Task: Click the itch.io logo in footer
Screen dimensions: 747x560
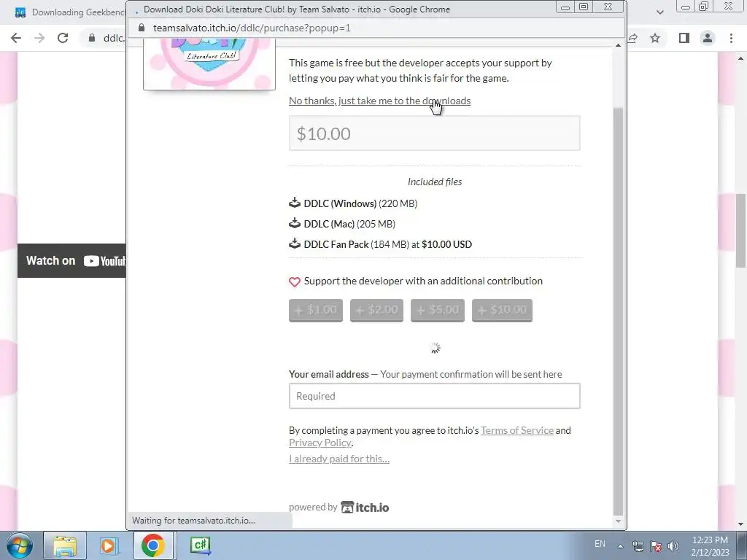Action: [x=365, y=507]
